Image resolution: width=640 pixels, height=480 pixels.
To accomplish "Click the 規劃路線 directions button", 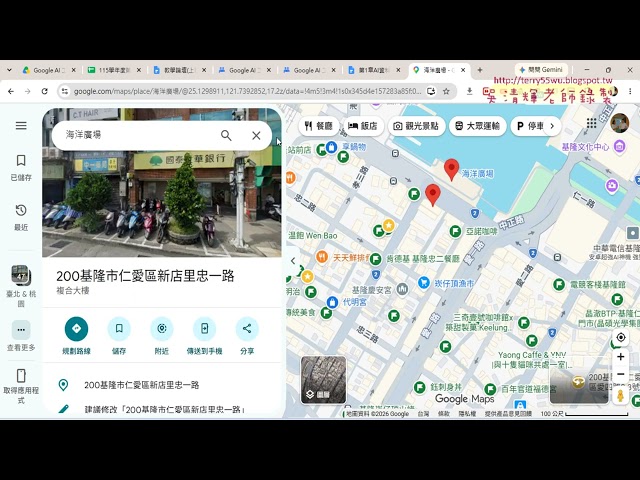I will [76, 336].
